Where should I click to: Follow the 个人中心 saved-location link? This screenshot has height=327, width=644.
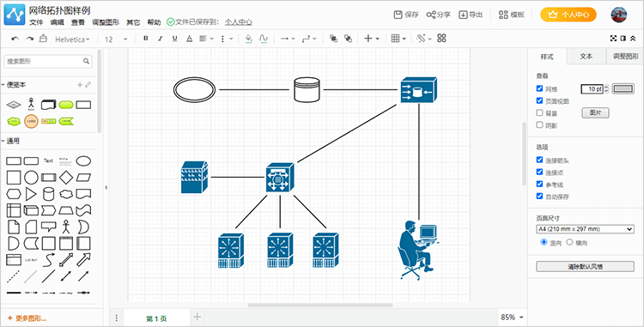[x=238, y=22]
